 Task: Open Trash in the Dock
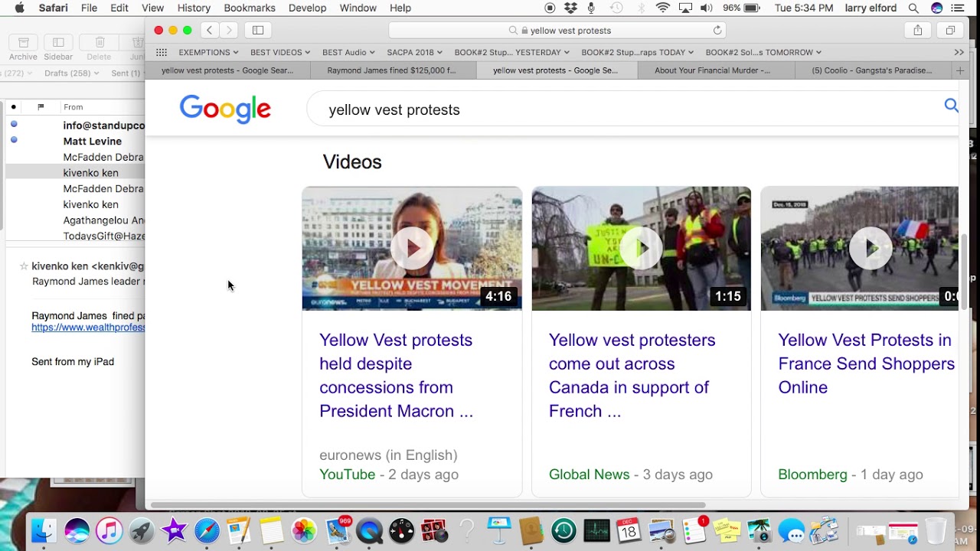936,530
